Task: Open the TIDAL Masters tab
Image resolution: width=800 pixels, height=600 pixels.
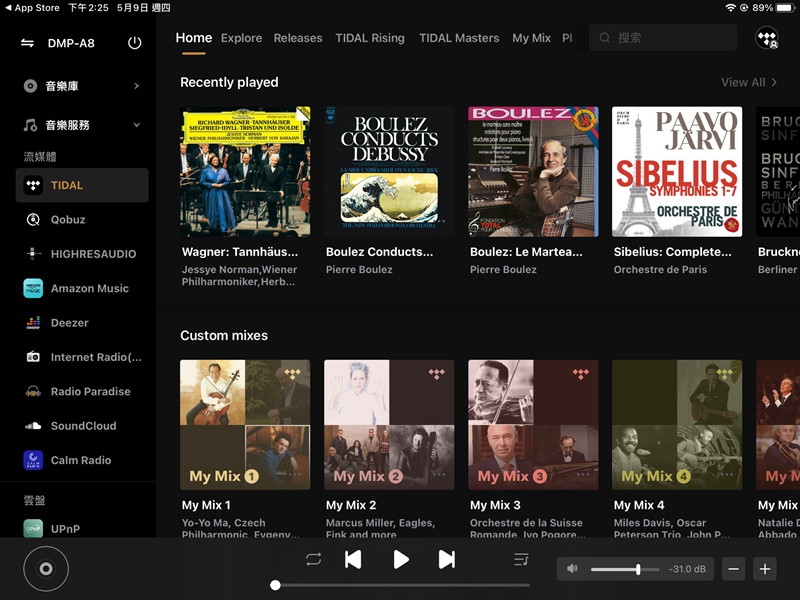Action: click(x=459, y=38)
